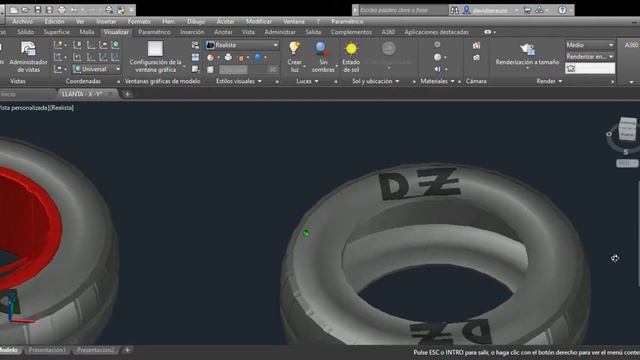Switch to the Presentación1 layout tab
640x360 pixels.
(x=47, y=350)
